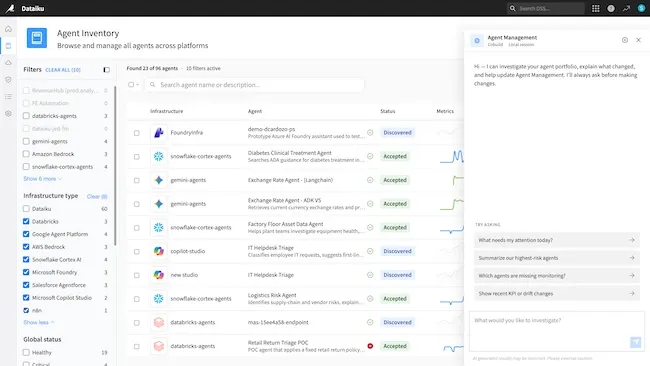The height and width of the screenshot is (366, 650).
Task: Open settings gear in left sidebar
Action: (x=8, y=114)
